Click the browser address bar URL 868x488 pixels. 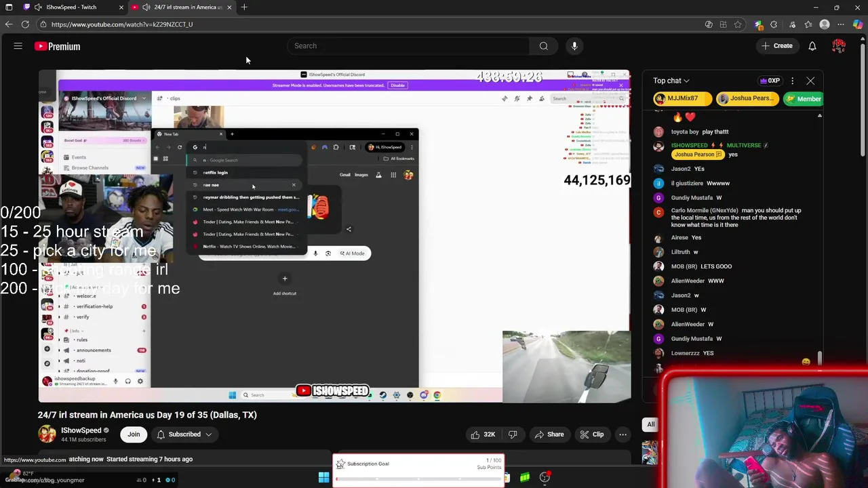(122, 24)
